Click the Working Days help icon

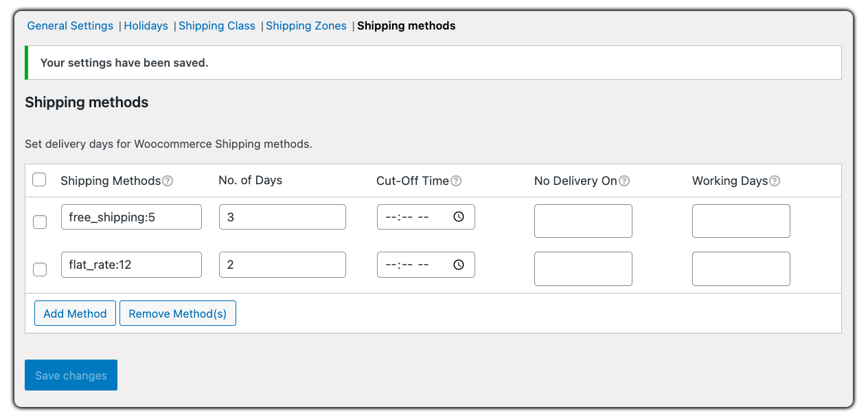[x=775, y=181]
